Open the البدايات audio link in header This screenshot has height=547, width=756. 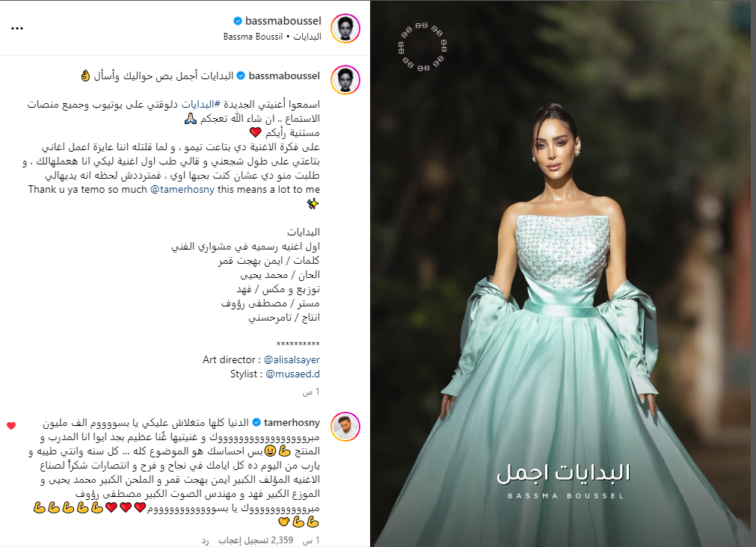(x=307, y=37)
